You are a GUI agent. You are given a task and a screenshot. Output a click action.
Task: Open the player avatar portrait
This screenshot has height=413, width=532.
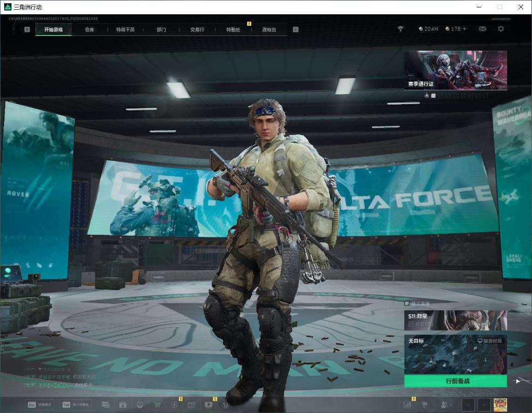[500, 405]
